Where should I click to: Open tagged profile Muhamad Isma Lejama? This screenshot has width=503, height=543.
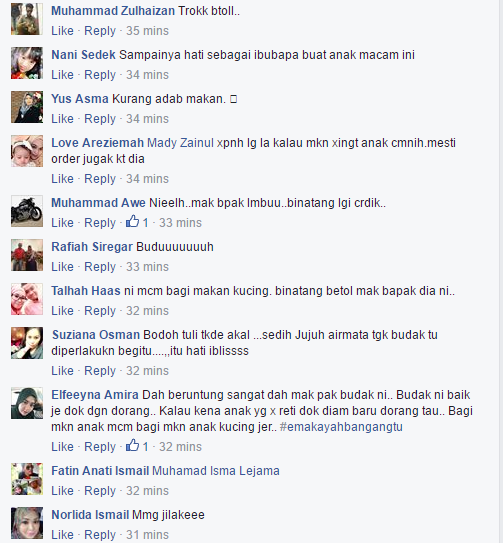(216, 471)
